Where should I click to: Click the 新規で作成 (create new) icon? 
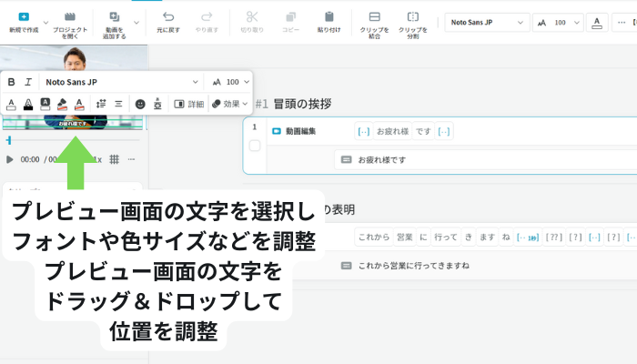point(24,16)
